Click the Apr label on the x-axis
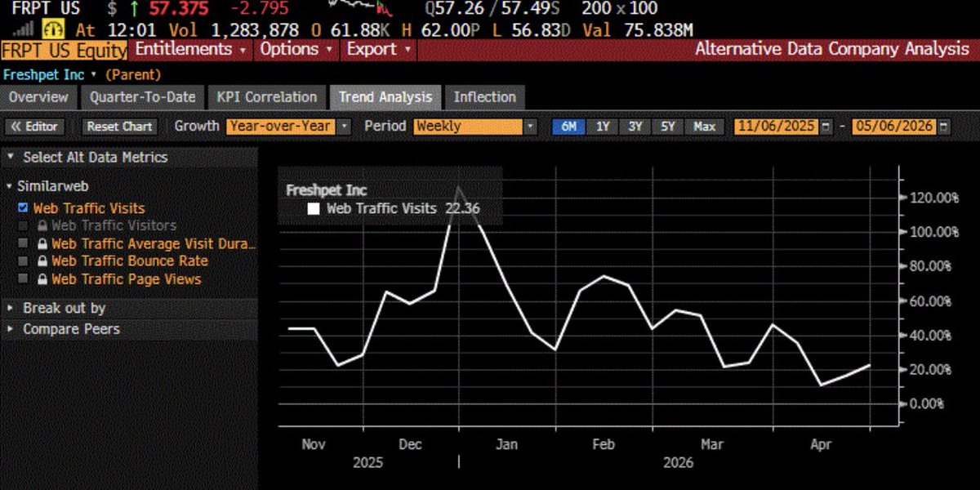 click(x=821, y=444)
